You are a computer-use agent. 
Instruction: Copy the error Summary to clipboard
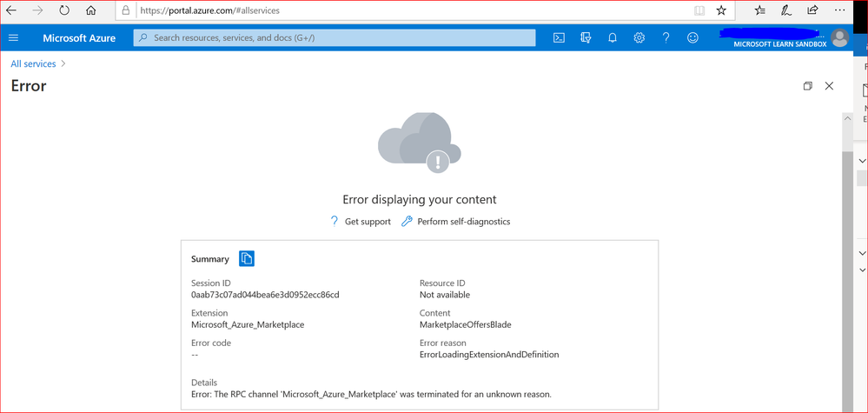tap(247, 258)
